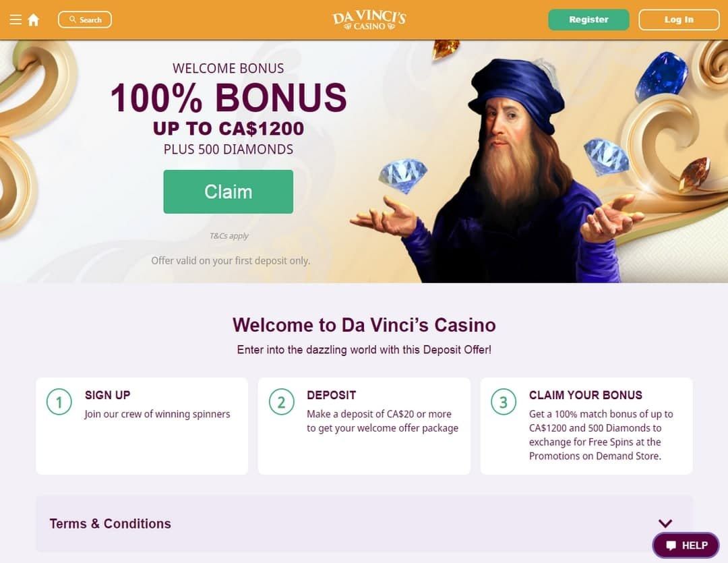Go to the home icon
The width and height of the screenshot is (728, 563).
[34, 20]
